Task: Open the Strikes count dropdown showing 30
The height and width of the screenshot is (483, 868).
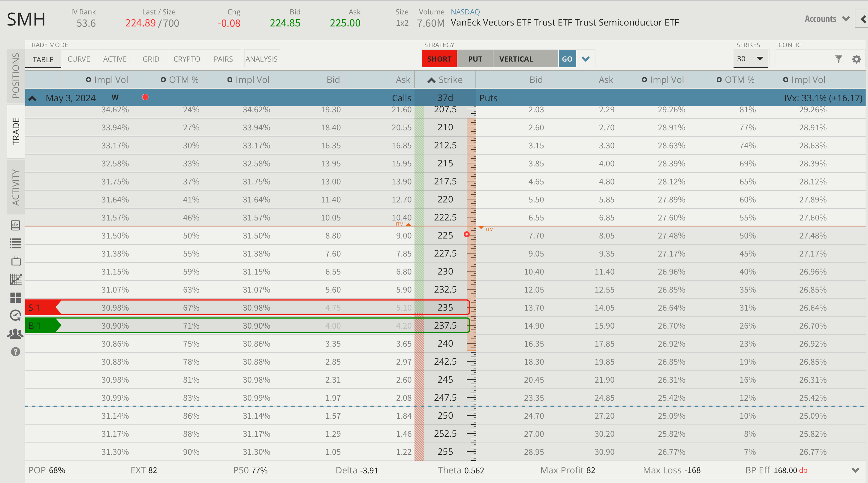Action: [x=750, y=59]
